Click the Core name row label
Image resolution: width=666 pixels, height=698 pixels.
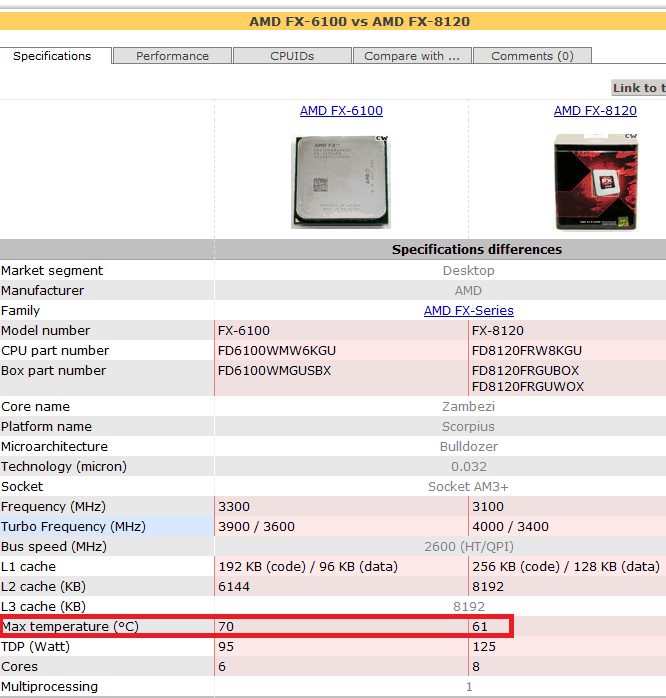click(x=35, y=406)
